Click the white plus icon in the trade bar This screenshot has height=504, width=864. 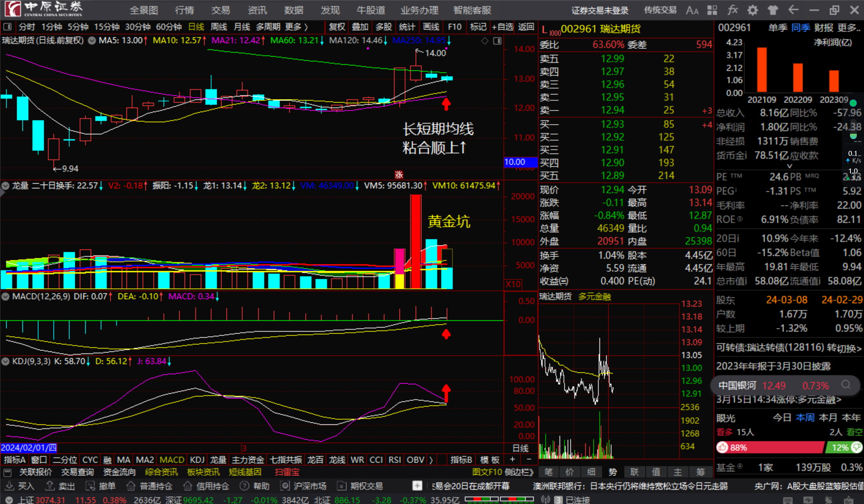coord(418,486)
